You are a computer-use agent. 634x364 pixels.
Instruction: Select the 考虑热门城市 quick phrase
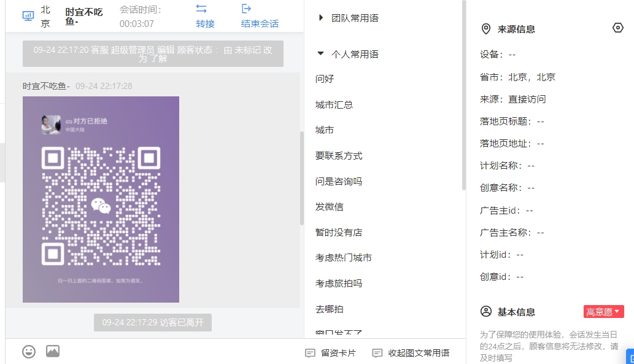click(343, 258)
